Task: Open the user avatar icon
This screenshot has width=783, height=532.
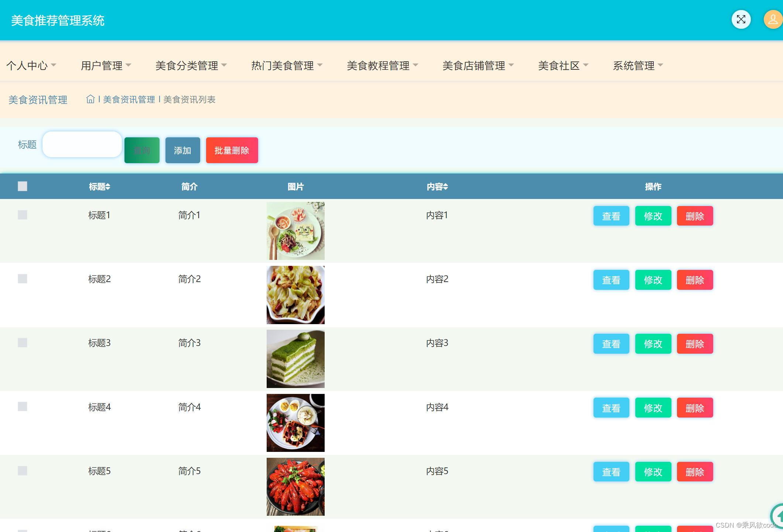Action: (772, 20)
